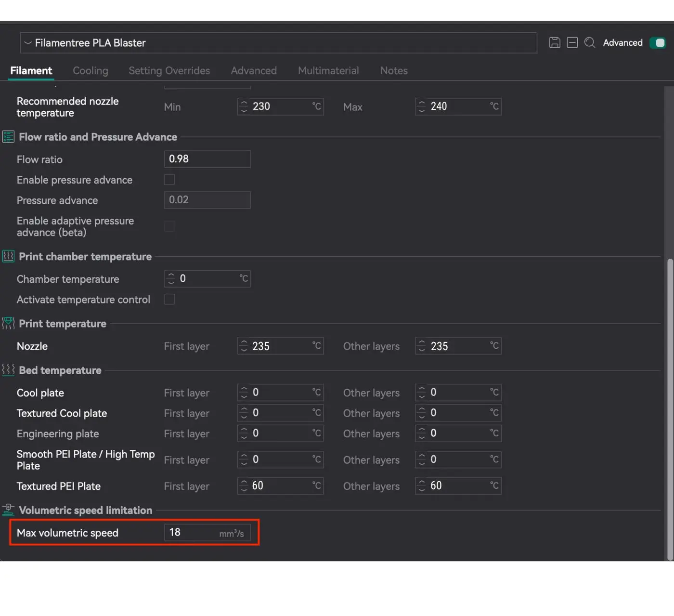
Task: Click the Volumetric speed limitation section icon
Action: pyautogui.click(x=8, y=510)
